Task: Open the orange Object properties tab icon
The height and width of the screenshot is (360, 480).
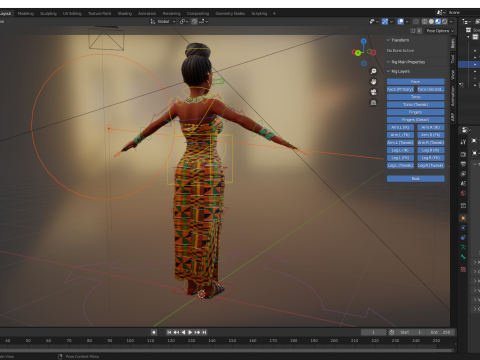Action: 463,218
